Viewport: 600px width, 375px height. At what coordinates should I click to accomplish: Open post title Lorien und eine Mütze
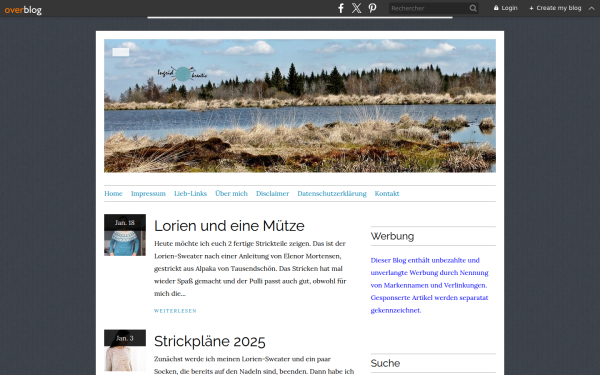[229, 226]
